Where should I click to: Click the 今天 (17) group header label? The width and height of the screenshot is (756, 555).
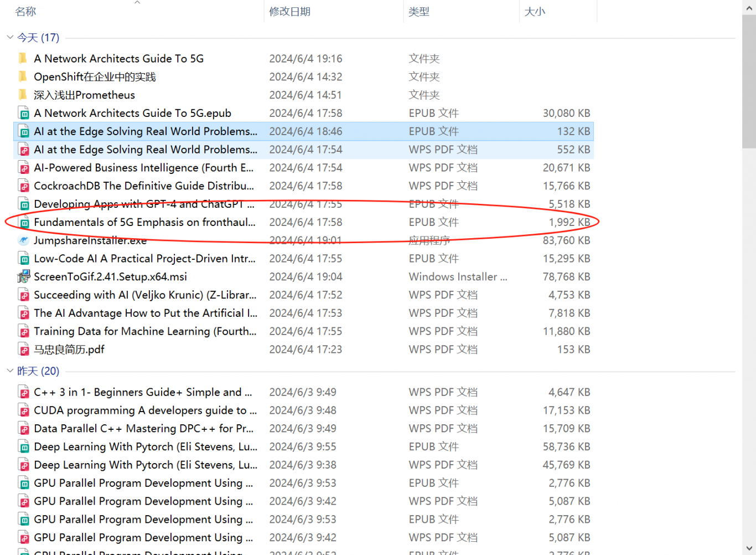pos(38,38)
